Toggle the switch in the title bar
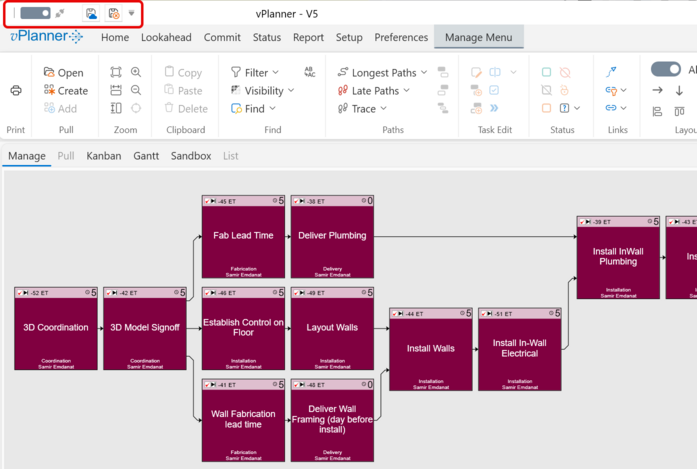The image size is (697, 469). pyautogui.click(x=35, y=14)
